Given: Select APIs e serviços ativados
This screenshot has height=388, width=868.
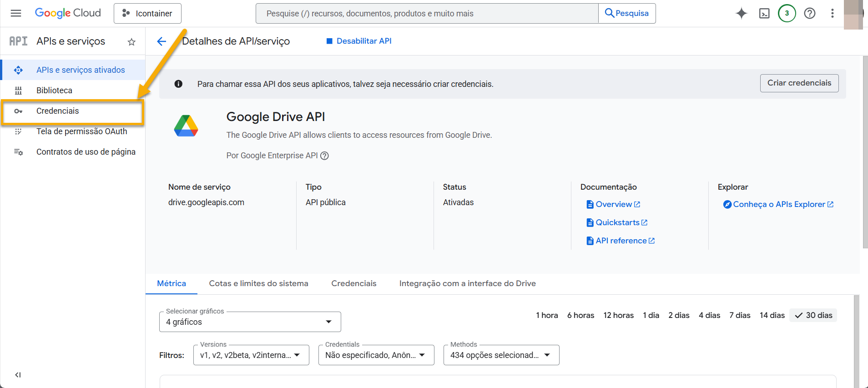Looking at the screenshot, I should [73, 70].
